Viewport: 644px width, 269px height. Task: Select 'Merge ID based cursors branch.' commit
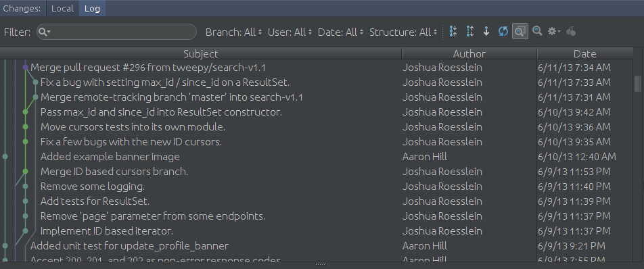point(114,172)
